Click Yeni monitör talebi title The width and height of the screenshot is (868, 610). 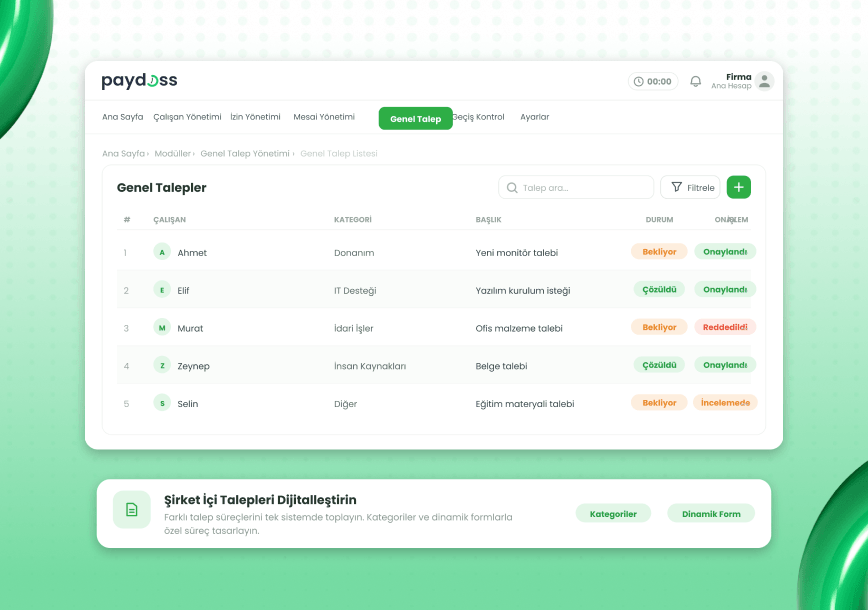(516, 252)
